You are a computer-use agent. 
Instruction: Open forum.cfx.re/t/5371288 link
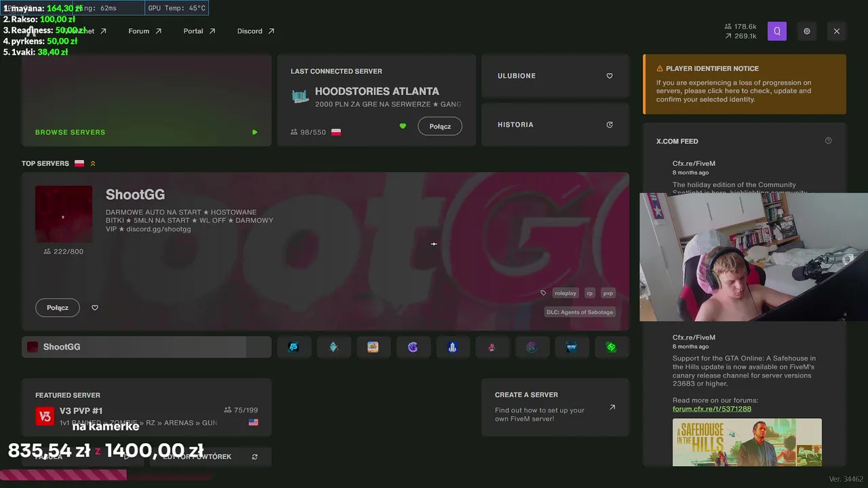[712, 409]
